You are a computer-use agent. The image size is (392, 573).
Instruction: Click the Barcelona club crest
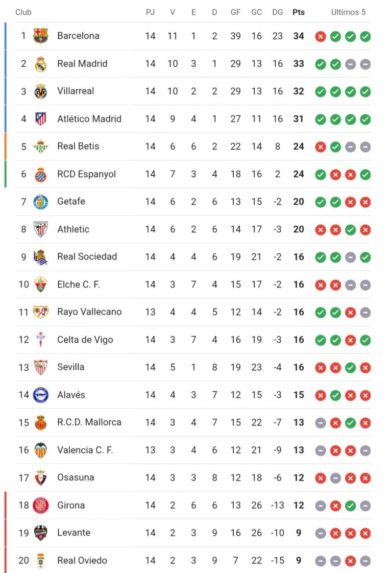coord(40,36)
